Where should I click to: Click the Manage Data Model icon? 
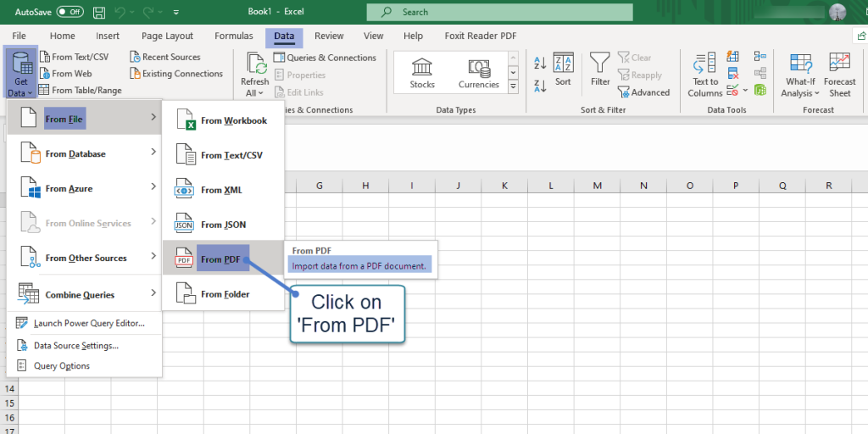tap(760, 90)
